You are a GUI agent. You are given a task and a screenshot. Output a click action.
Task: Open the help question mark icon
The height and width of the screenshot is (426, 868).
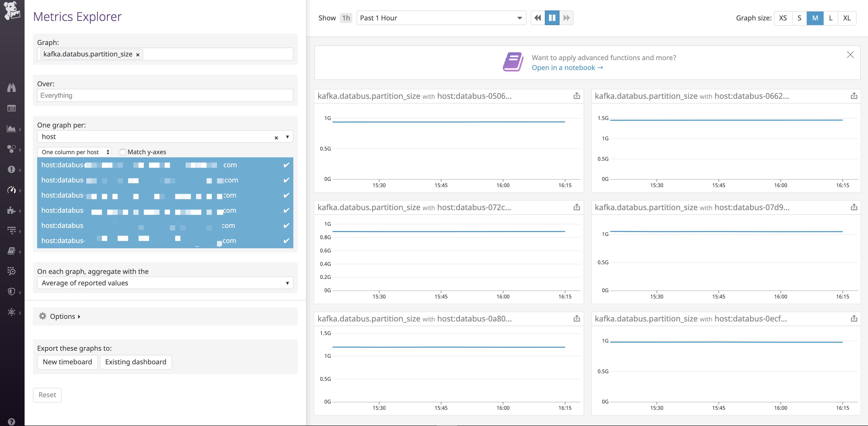(x=12, y=421)
